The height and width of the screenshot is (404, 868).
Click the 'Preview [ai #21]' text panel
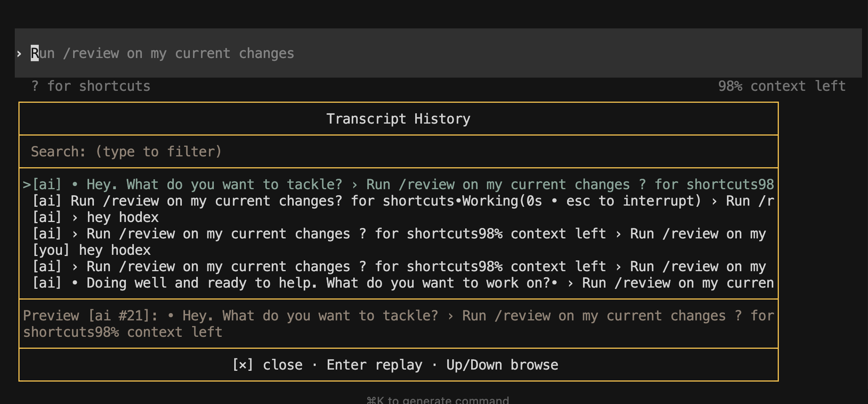coord(398,324)
